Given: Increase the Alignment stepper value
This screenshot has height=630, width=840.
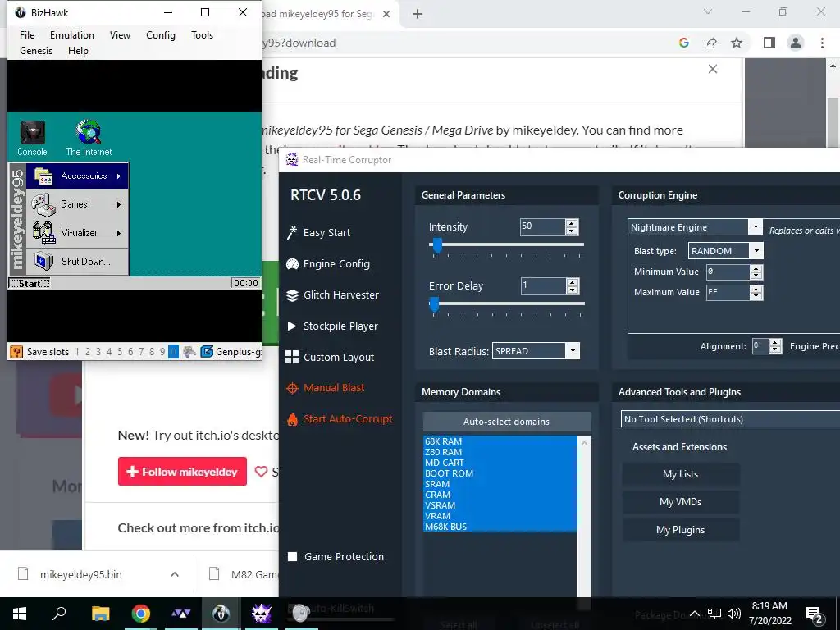Looking at the screenshot, I should point(775,343).
